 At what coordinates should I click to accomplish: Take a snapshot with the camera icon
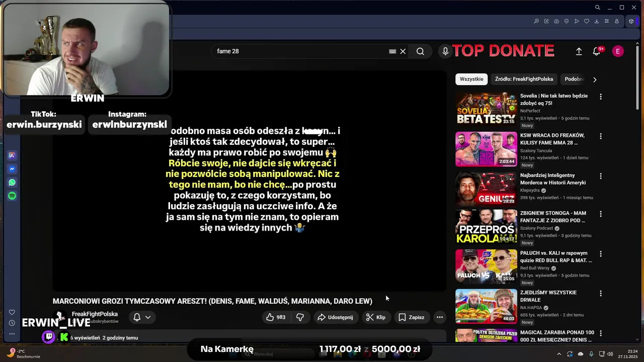coord(556,21)
